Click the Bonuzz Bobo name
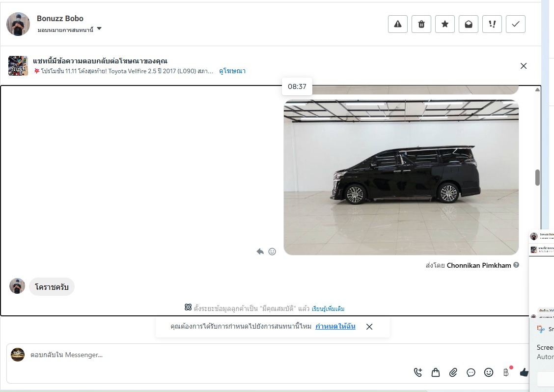 pyautogui.click(x=60, y=18)
